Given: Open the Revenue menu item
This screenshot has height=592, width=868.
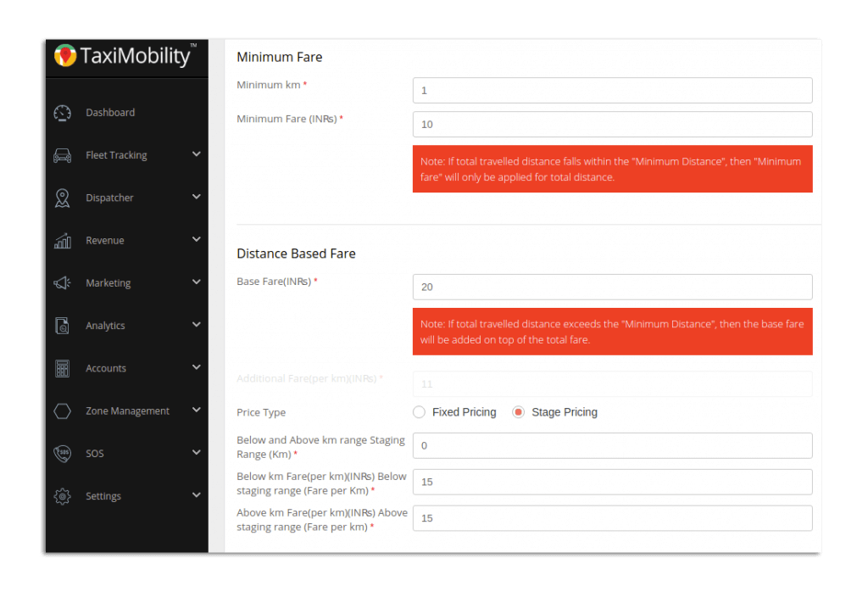Looking at the screenshot, I should pos(104,240).
